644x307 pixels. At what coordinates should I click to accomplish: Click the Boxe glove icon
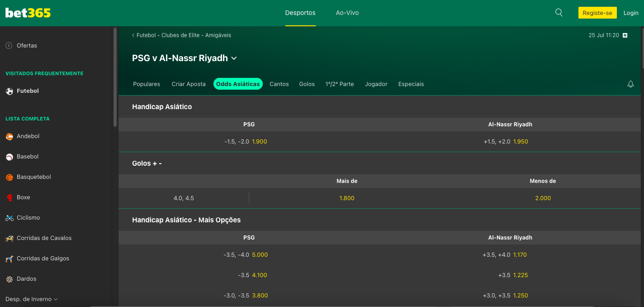coord(9,197)
